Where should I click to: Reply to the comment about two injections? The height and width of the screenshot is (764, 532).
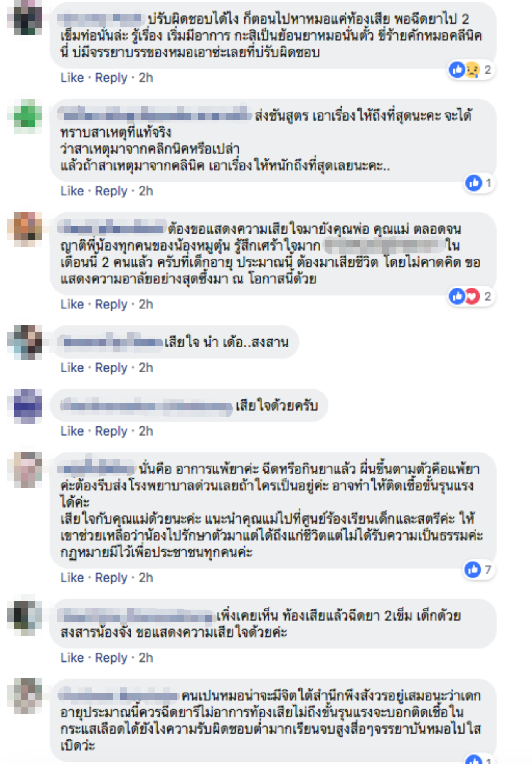[x=111, y=658]
